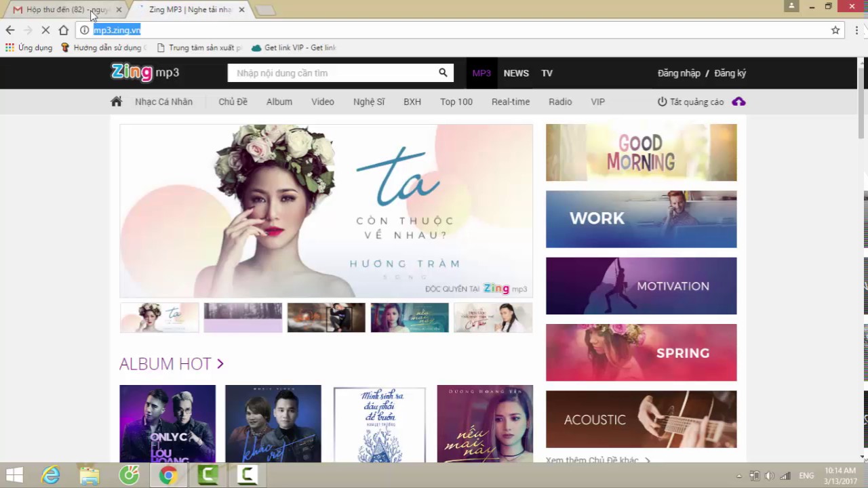Open Nhạc Cá Nhân menu
Screen dimensions: 868x488
click(x=163, y=102)
